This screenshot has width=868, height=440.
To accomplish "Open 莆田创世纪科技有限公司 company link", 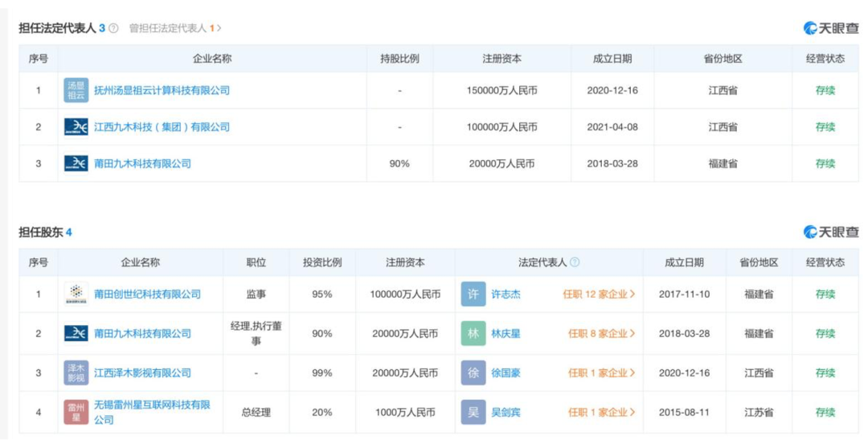I will tap(147, 294).
